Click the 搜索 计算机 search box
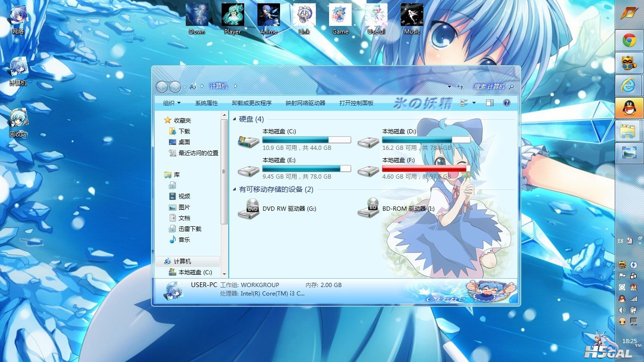644x362 pixels. tap(489, 87)
